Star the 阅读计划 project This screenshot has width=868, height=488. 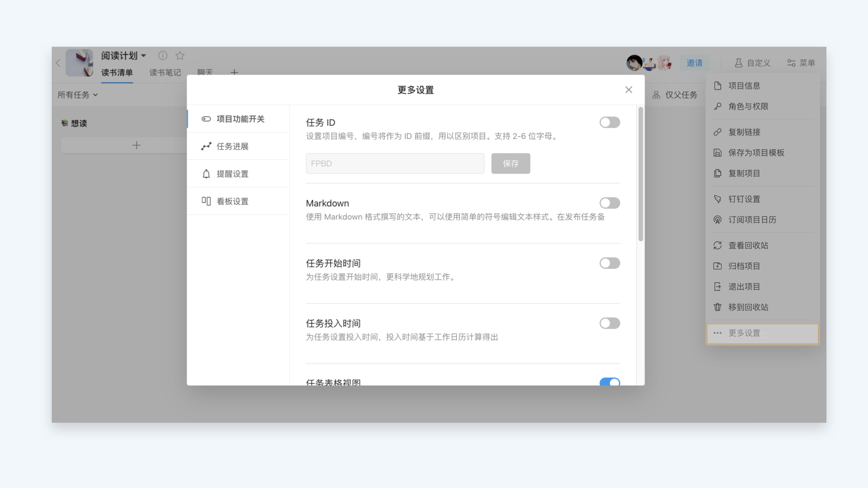click(x=180, y=56)
